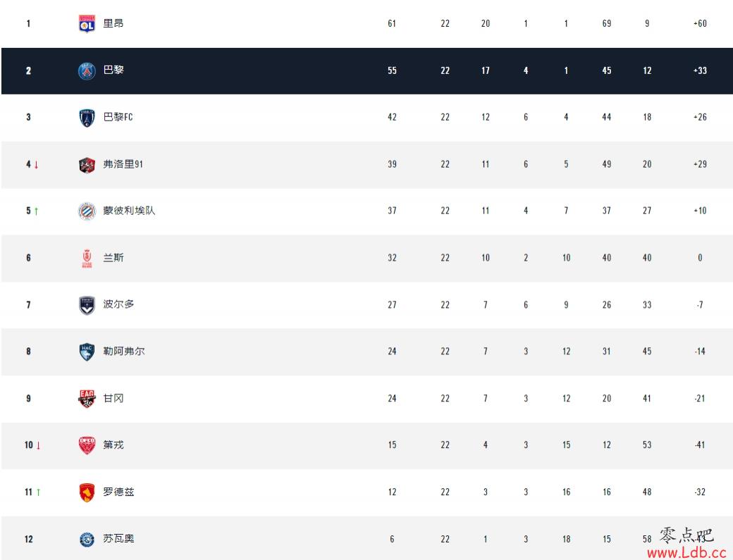Image resolution: width=733 pixels, height=560 pixels.
Task: Open the 波尔多 club crest
Action: click(x=87, y=305)
